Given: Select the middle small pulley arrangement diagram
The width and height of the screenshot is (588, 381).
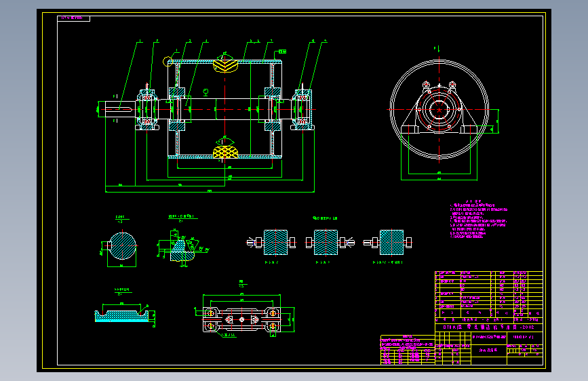Looking at the screenshot, I should click(x=330, y=243).
